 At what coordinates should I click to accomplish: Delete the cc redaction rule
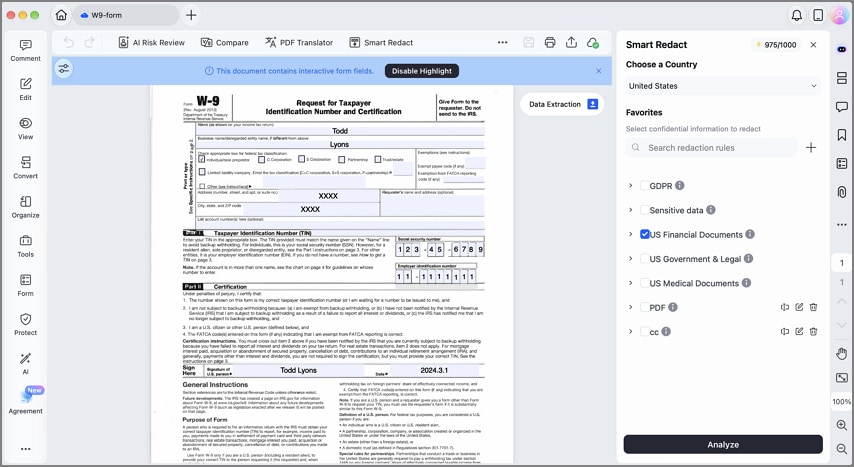(813, 331)
